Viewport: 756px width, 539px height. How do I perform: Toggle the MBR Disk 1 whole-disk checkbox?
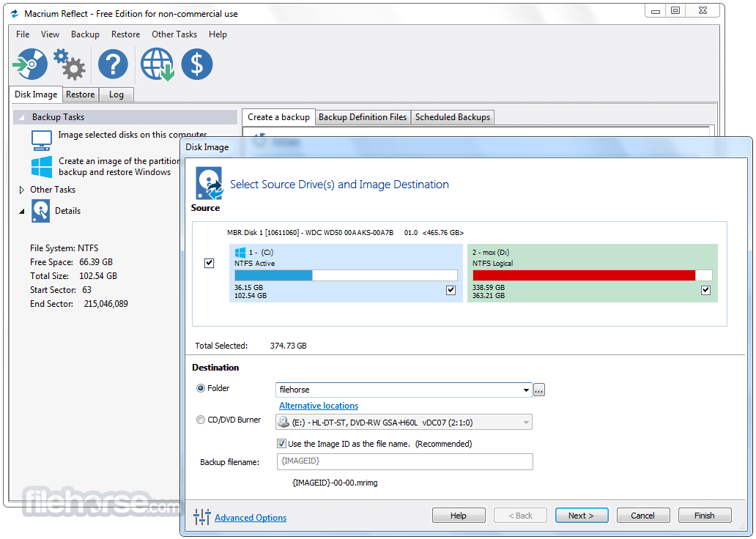point(210,263)
